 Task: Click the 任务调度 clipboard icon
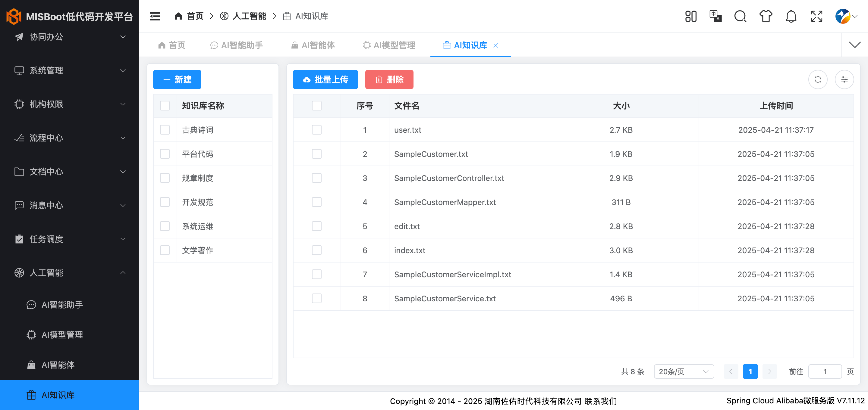pyautogui.click(x=19, y=239)
